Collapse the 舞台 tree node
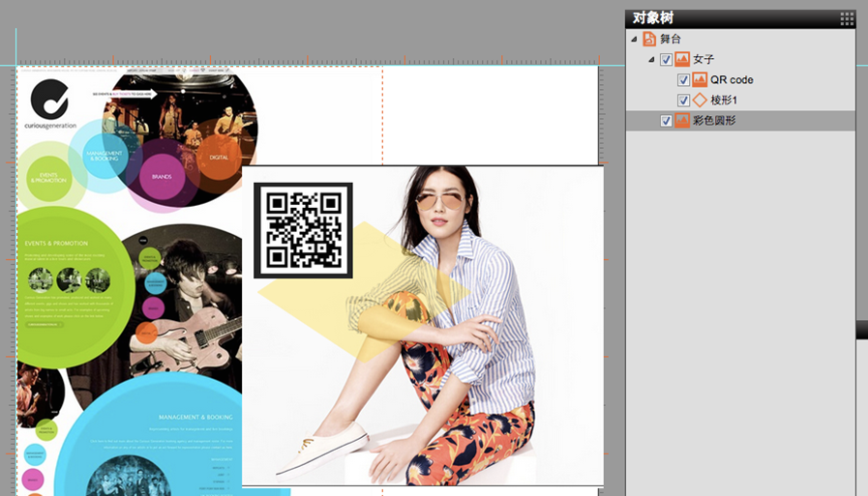Image resolution: width=868 pixels, height=496 pixels. 635,40
